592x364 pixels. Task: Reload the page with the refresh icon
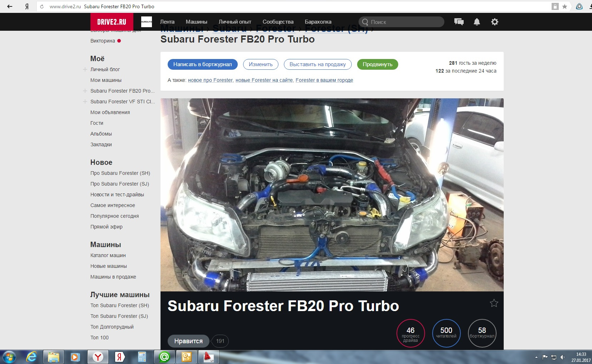click(x=42, y=6)
